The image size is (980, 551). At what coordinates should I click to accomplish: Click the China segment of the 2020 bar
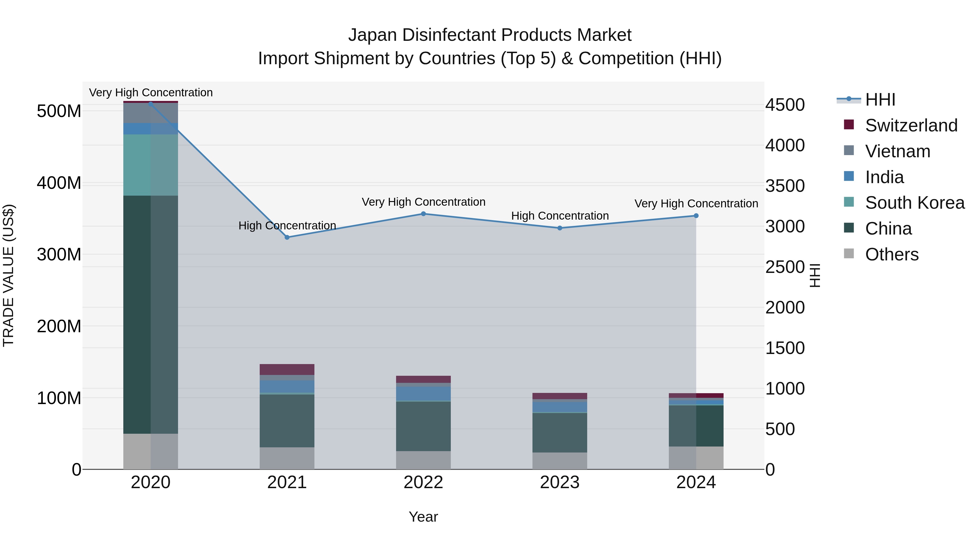click(x=151, y=315)
